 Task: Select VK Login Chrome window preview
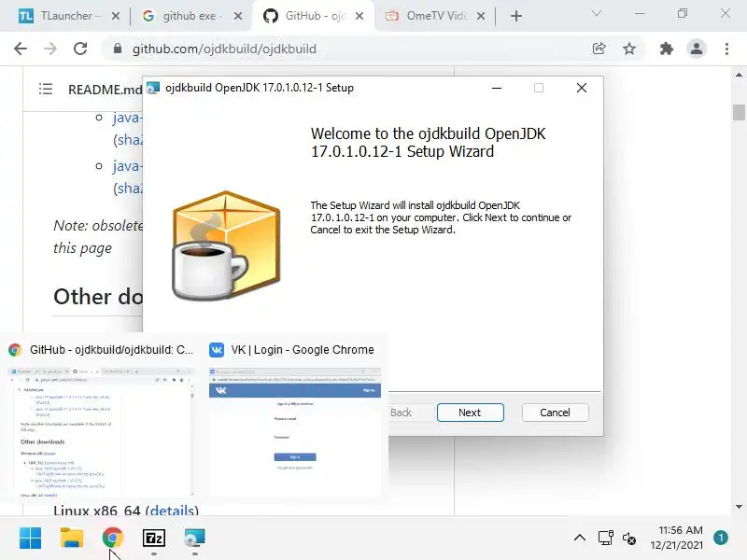click(295, 432)
